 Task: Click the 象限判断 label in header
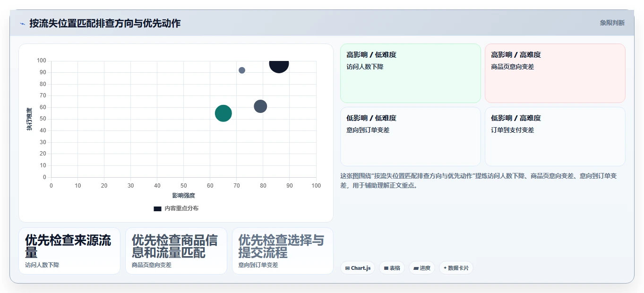612,23
